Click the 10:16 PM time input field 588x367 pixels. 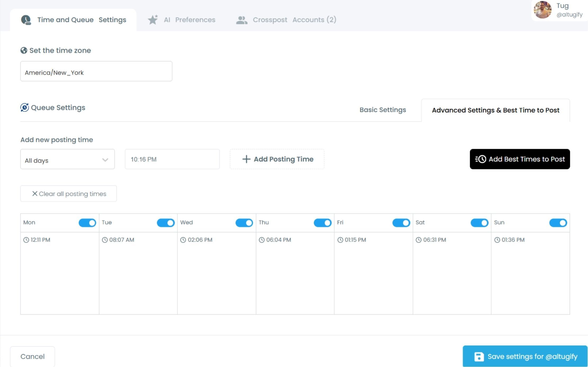172,159
